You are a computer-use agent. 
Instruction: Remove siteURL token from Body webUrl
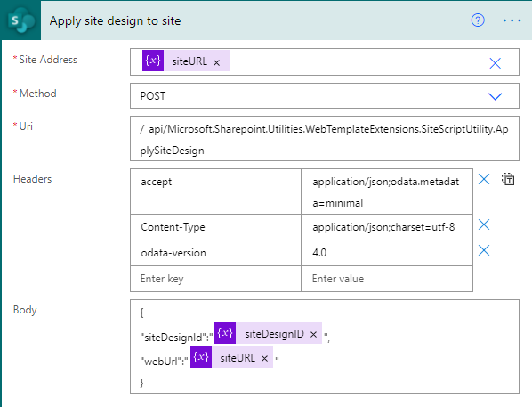264,358
